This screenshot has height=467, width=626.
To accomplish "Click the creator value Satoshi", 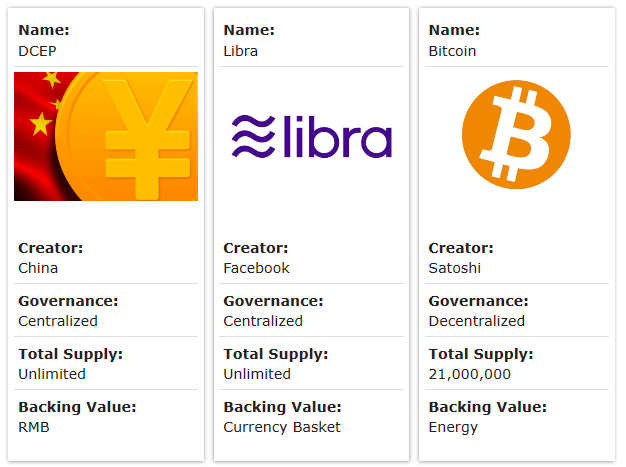I will point(455,268).
